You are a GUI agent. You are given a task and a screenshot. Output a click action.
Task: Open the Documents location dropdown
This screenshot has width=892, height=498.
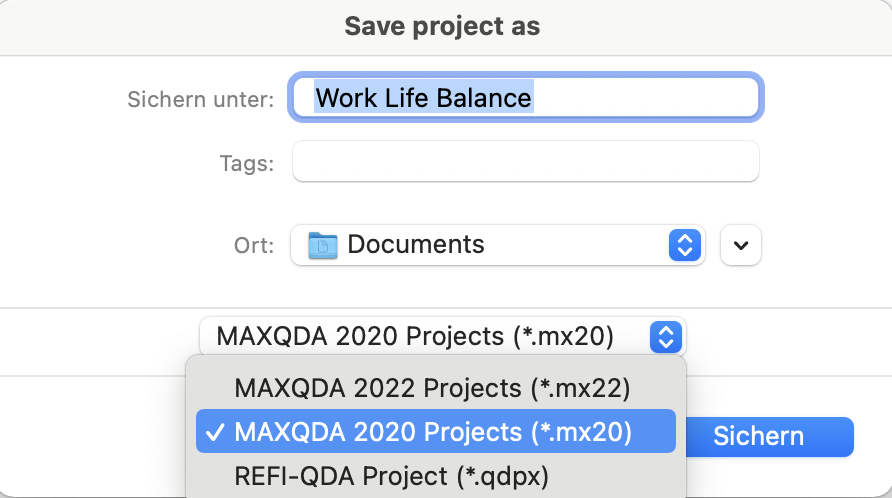coord(497,245)
